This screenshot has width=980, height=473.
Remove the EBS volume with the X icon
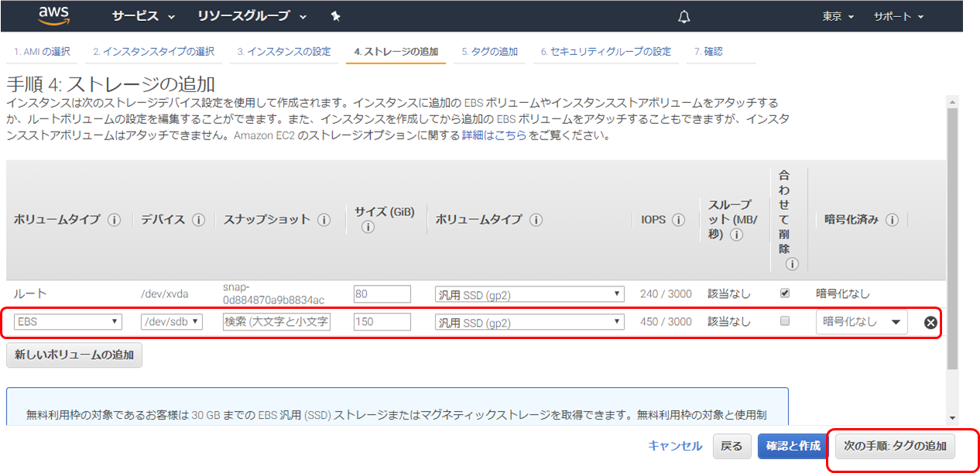[930, 322]
